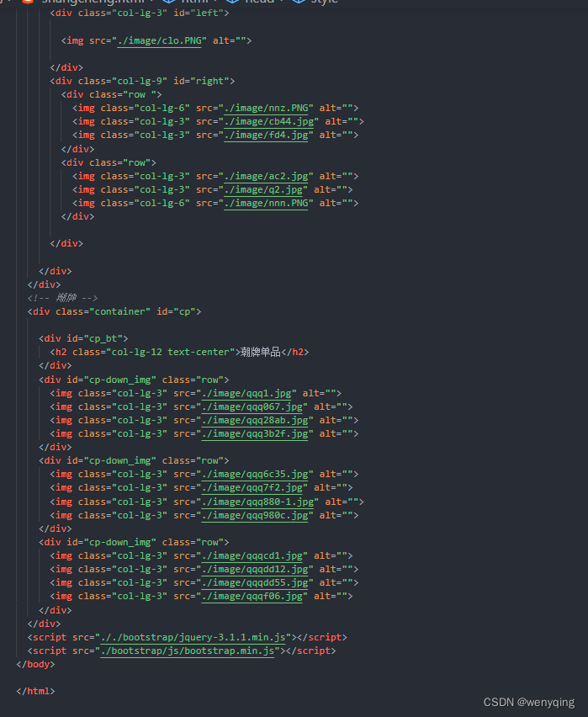Click the 潮牌 HTML comment line
The width and height of the screenshot is (588, 717).
62,298
